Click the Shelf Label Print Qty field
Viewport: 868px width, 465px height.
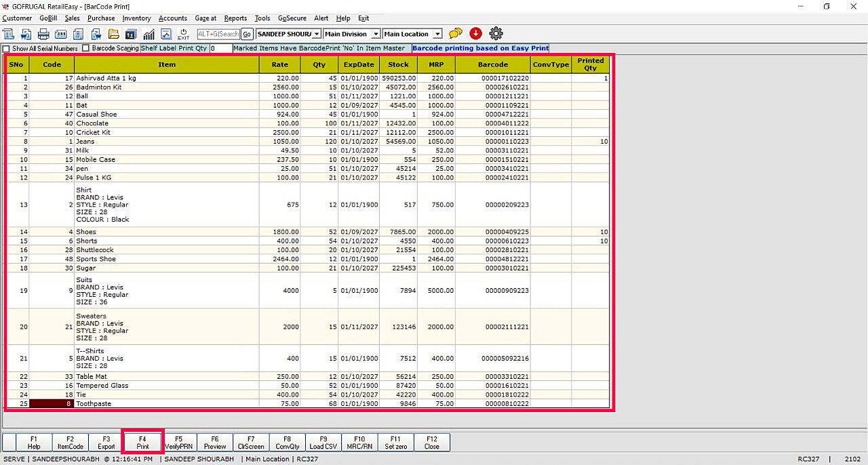pyautogui.click(x=220, y=49)
